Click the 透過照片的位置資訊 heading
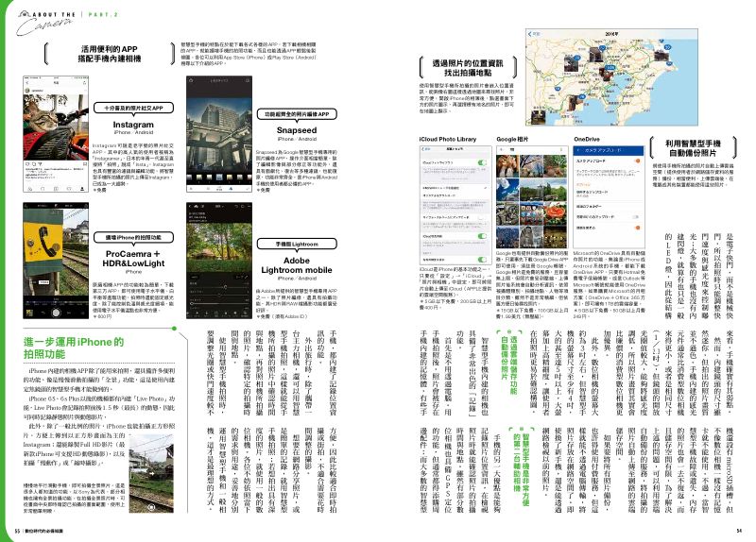This screenshot has width=756, height=542. 468,63
